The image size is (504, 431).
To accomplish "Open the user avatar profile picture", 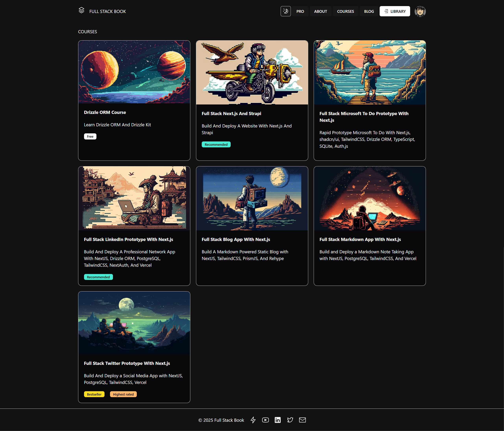I will [x=420, y=11].
